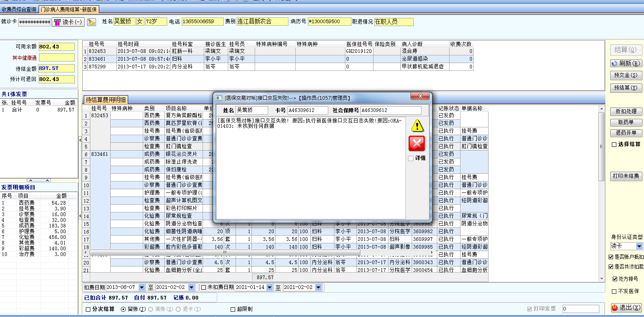Select 西药费 in the invoice detail list
644x317 pixels.
click(x=39, y=203)
